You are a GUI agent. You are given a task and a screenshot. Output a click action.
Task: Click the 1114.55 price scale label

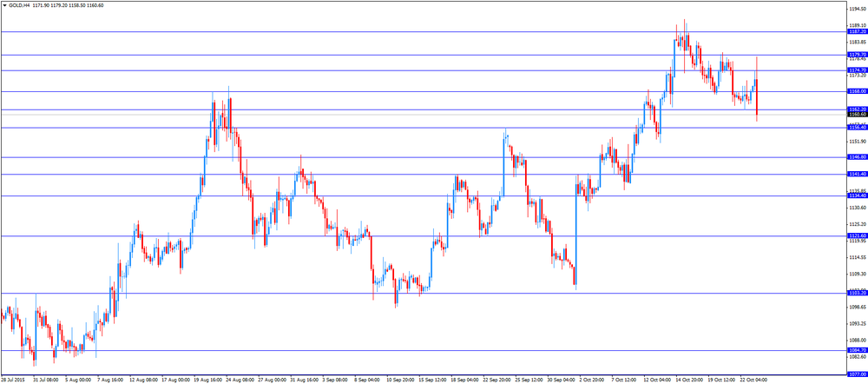[x=857, y=257]
